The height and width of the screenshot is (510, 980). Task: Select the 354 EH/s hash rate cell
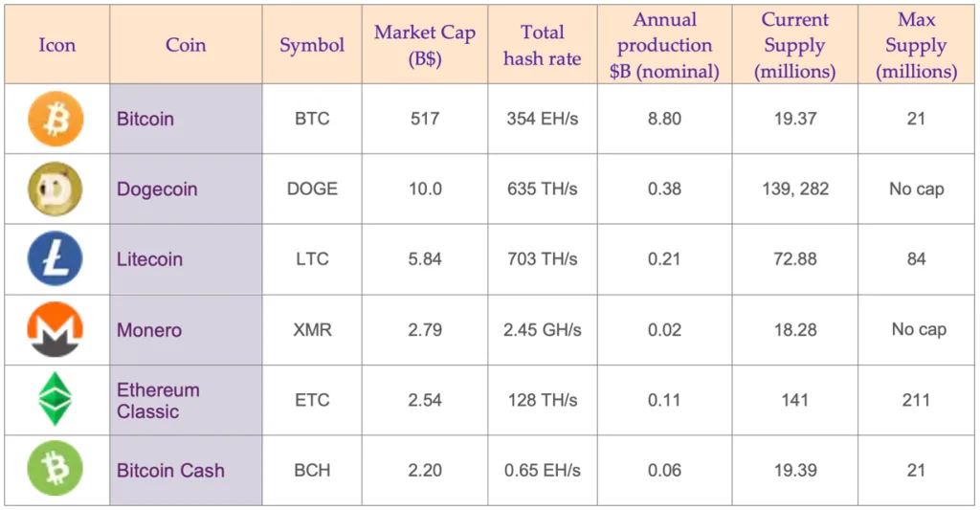542,120
